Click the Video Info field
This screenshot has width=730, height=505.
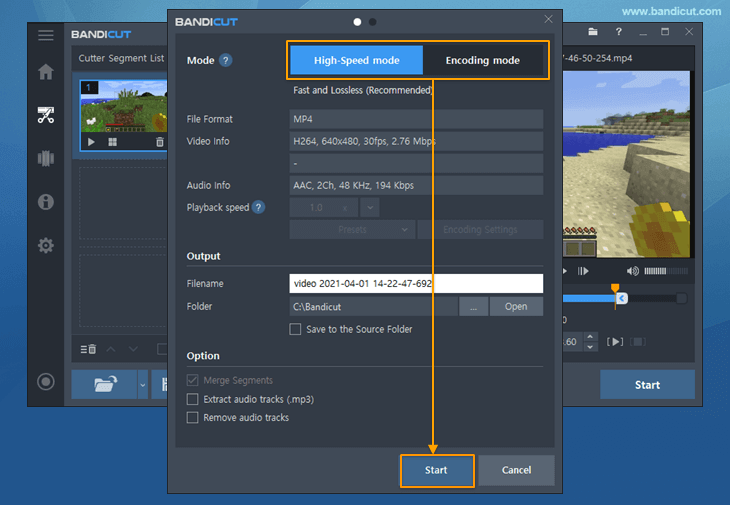coord(416,141)
